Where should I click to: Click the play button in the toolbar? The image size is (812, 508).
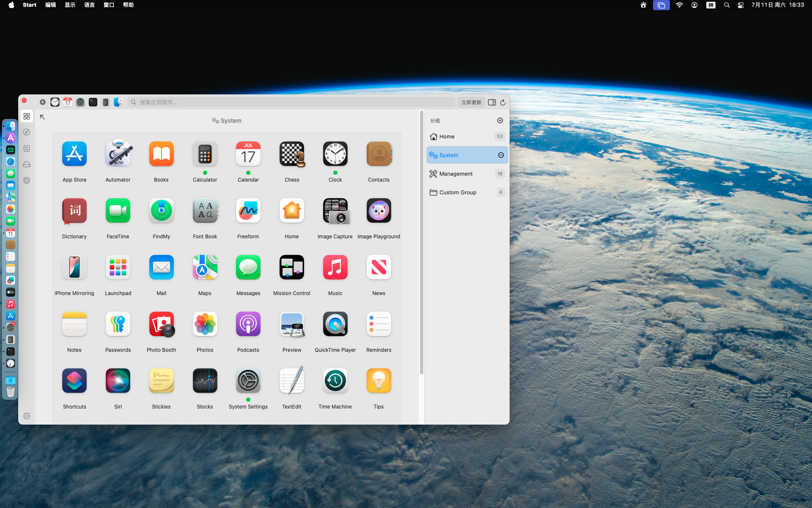(43, 102)
